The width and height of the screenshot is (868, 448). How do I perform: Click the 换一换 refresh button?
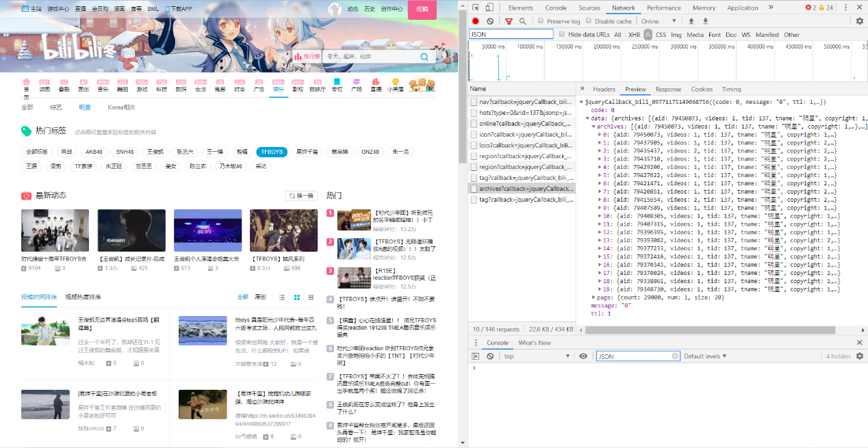(x=301, y=196)
